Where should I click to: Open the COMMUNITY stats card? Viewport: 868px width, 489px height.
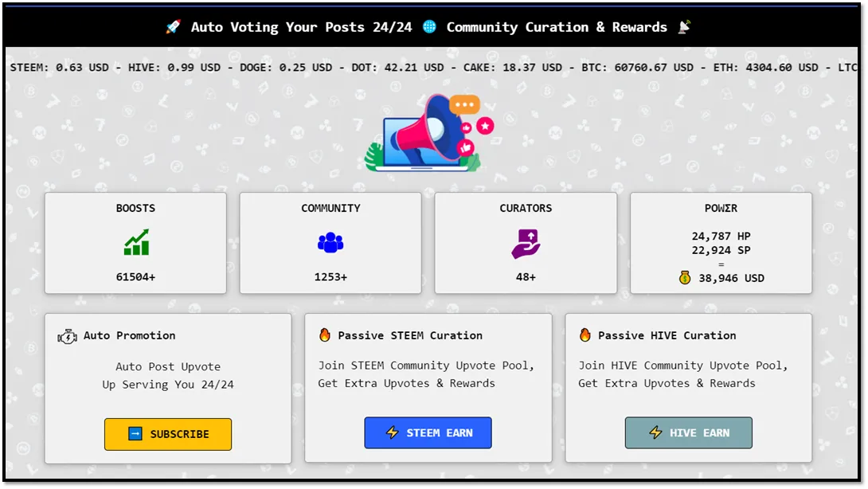[x=330, y=243]
